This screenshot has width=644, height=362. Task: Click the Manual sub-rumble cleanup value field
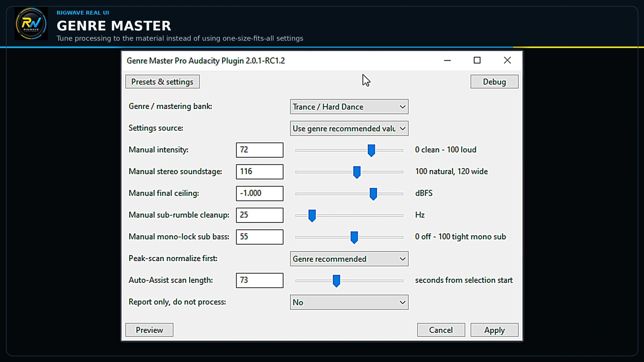pyautogui.click(x=260, y=215)
